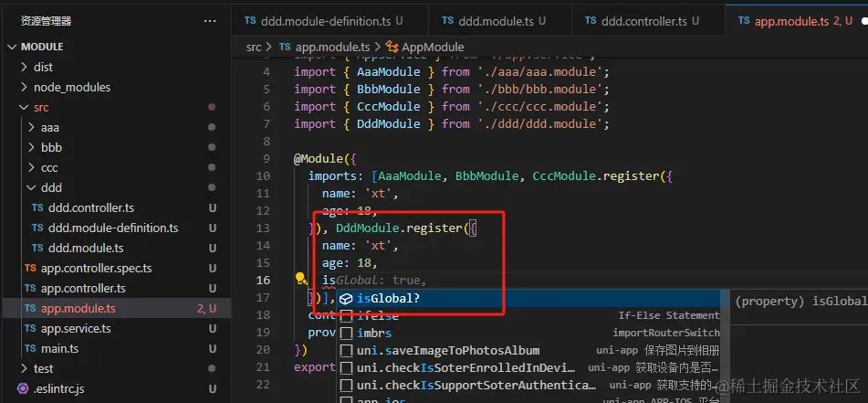Switch to ddd.module-definition.ts tab
Screen dimensions: 868x403
point(329,21)
